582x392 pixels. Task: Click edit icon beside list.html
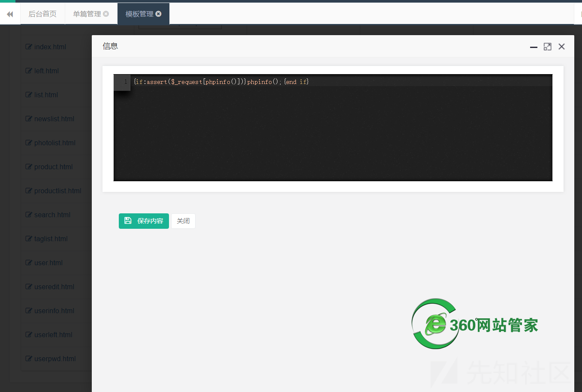click(x=29, y=95)
